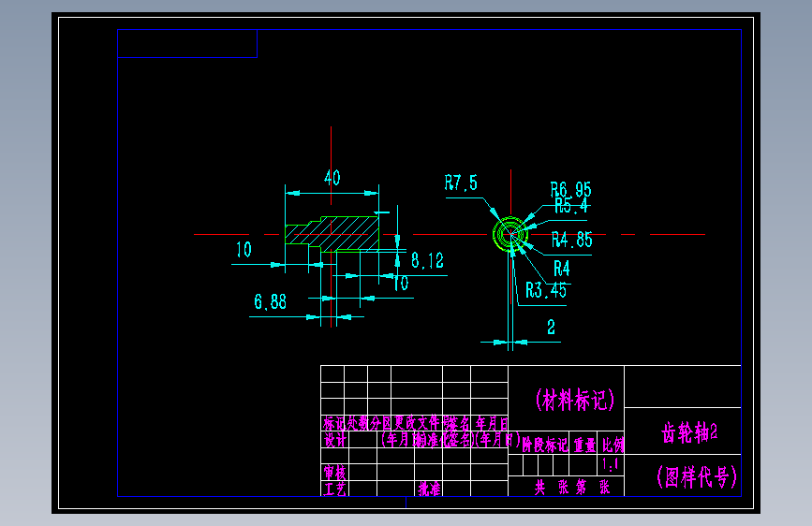Screen dimensions: 812x526
Task: Select the 40 length dimension text
Action: 332,178
